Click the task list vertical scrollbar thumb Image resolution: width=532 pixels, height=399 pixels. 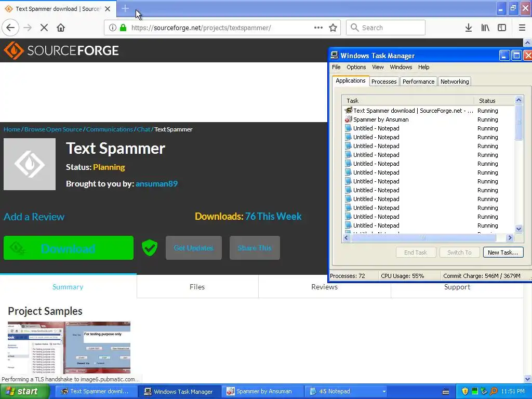[518, 122]
